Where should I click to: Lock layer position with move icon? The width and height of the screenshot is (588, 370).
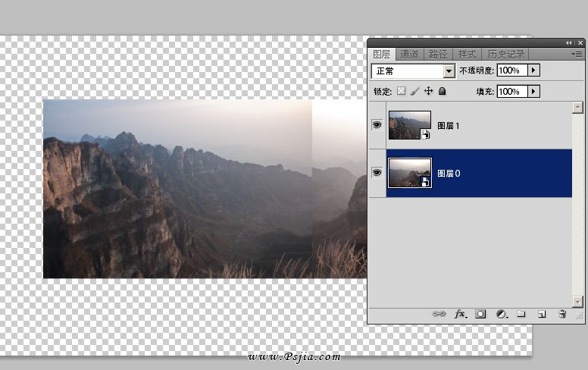pos(428,91)
